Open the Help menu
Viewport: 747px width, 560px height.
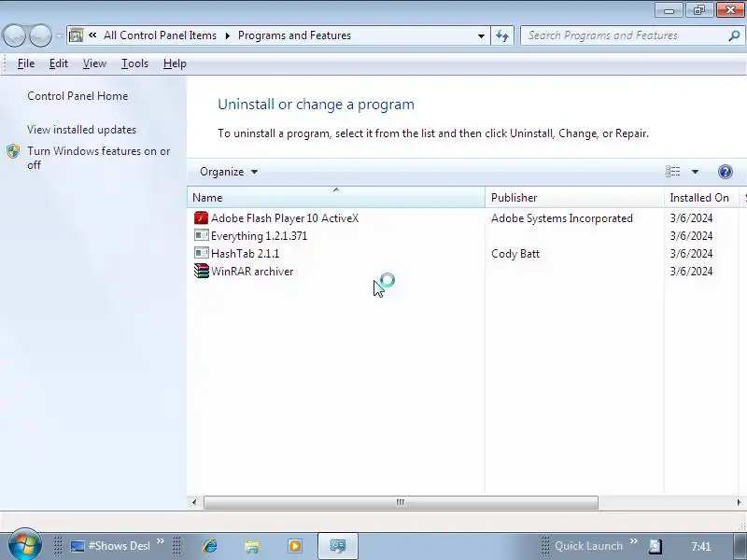[x=175, y=63]
